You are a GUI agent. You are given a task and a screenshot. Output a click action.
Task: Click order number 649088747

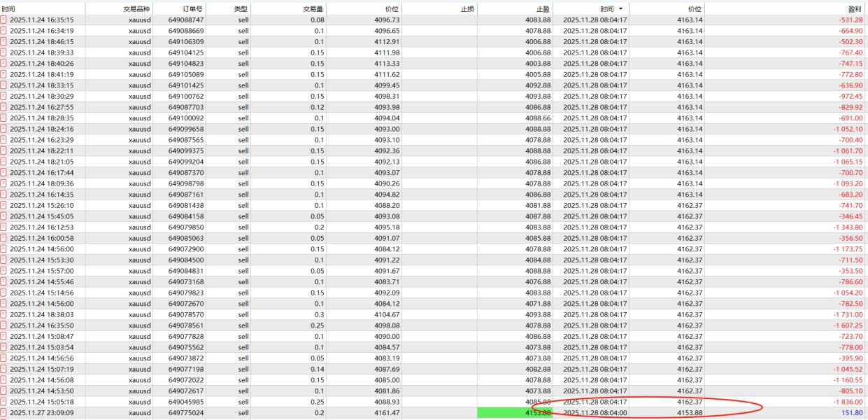[x=186, y=20]
